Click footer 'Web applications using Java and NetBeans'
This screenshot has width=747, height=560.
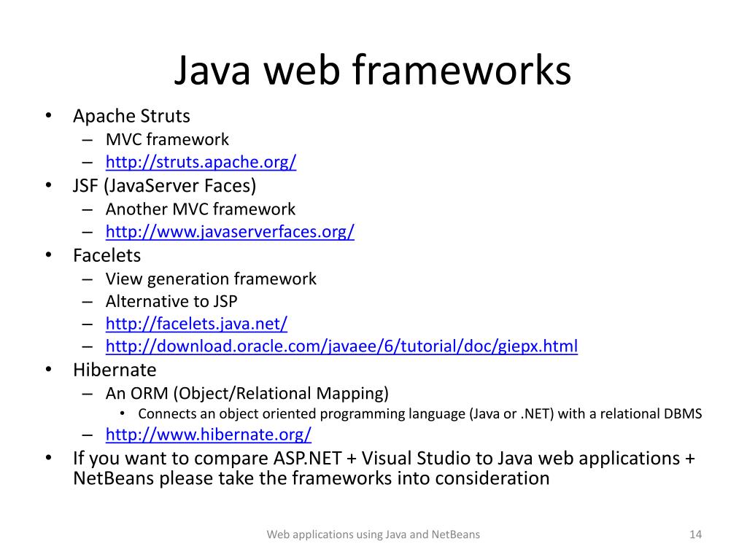373,534
